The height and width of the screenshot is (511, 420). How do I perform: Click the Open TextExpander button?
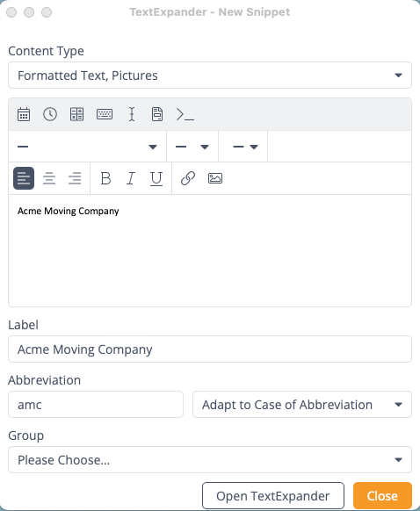tap(273, 496)
